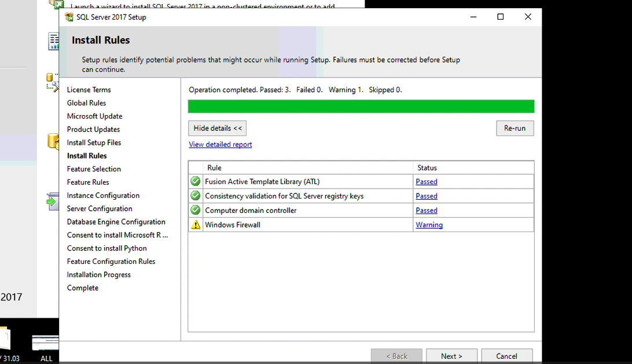Click the Windows Firewall rule name
The width and height of the screenshot is (632, 364).
[x=233, y=225]
